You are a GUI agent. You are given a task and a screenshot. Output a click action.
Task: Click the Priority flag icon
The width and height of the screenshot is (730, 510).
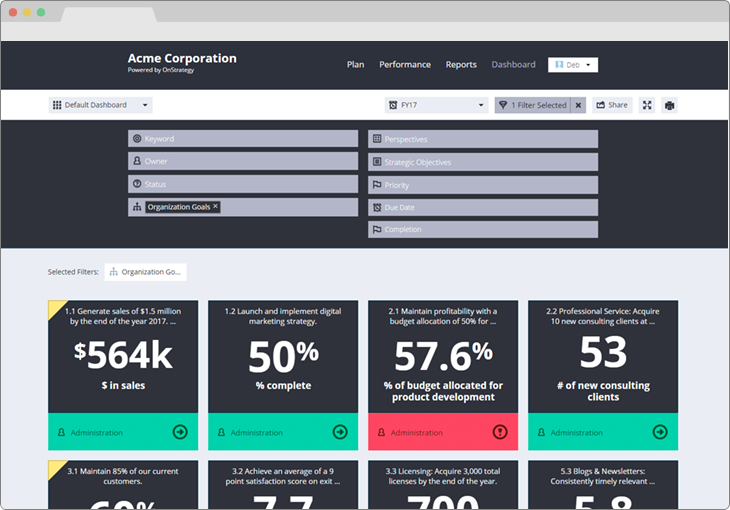pyautogui.click(x=377, y=185)
